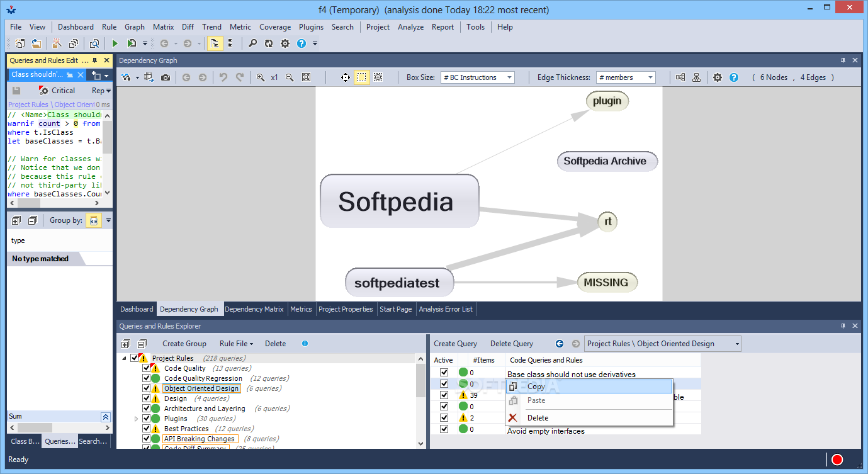Collapse the Project Rules tree node
The height and width of the screenshot is (474, 868).
tap(124, 358)
